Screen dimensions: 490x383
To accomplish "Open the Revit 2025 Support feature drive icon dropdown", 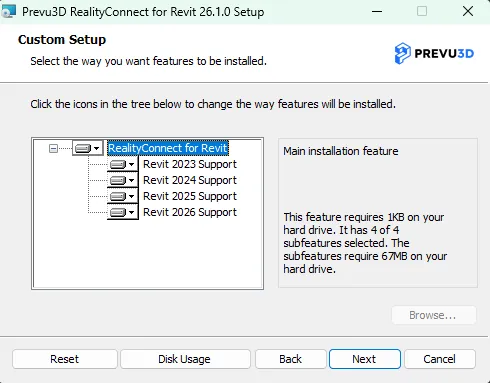I will [122, 196].
